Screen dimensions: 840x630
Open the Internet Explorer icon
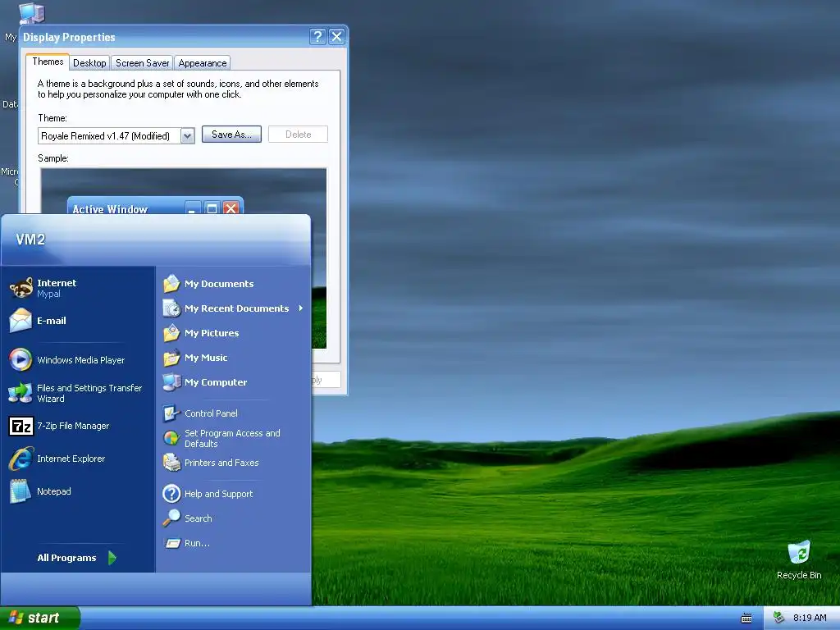pos(21,459)
